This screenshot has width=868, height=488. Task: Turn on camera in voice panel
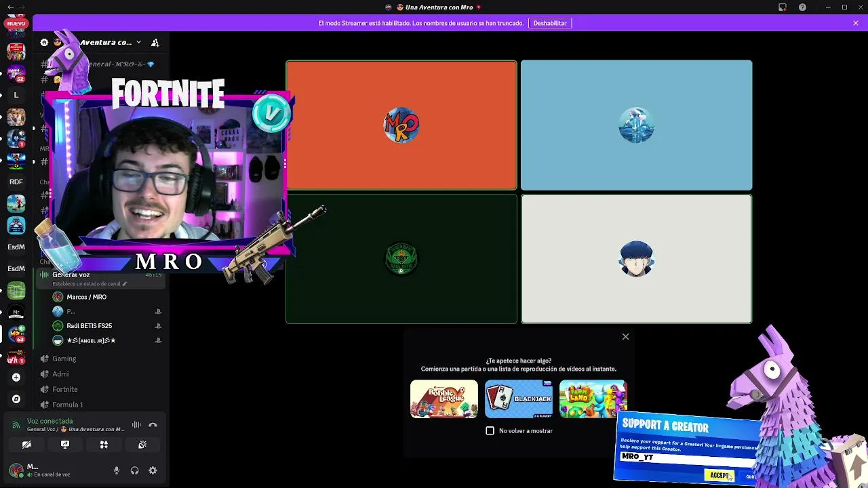click(x=26, y=445)
